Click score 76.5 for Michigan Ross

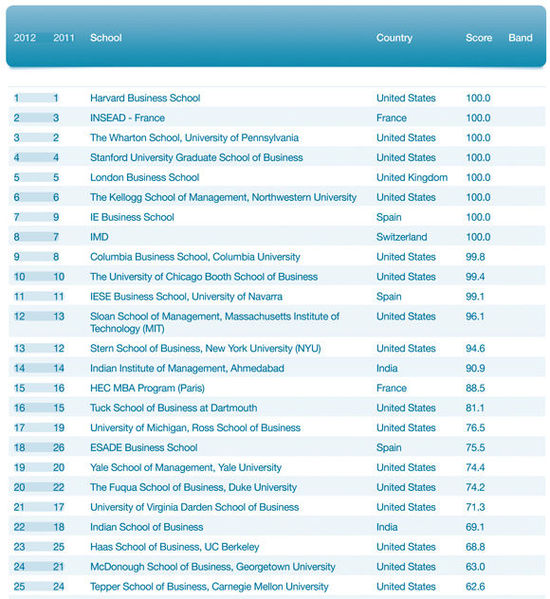(475, 428)
